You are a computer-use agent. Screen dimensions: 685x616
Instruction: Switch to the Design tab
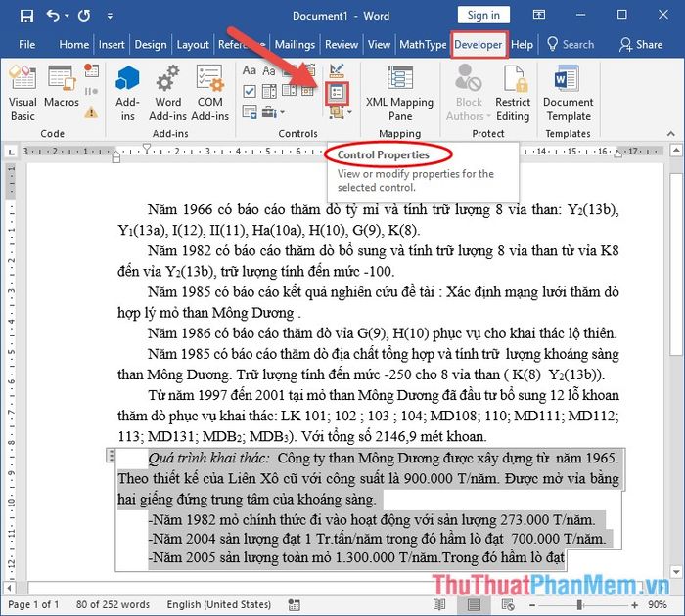tap(151, 45)
